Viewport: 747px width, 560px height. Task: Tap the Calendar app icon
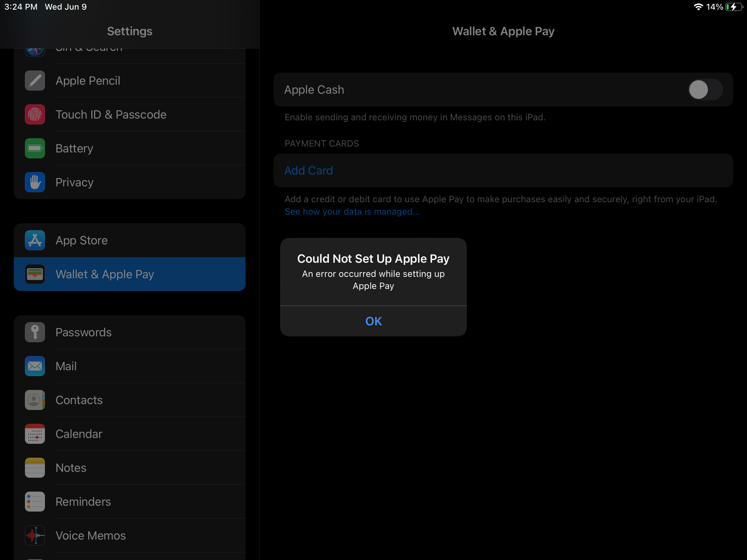35,434
